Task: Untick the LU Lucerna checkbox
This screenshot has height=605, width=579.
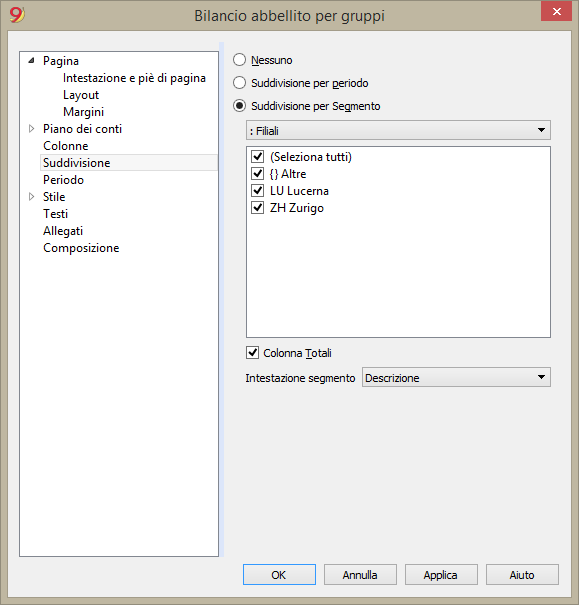Action: (257, 191)
